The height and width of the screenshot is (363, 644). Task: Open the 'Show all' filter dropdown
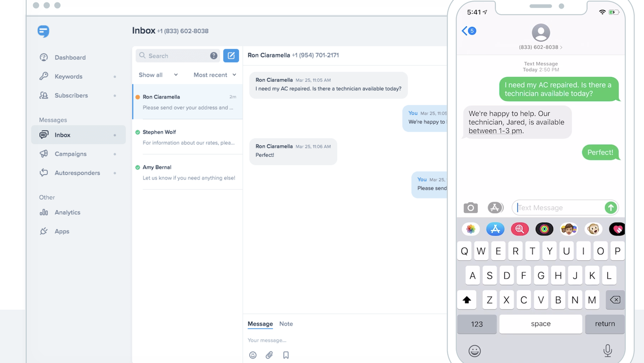158,75
